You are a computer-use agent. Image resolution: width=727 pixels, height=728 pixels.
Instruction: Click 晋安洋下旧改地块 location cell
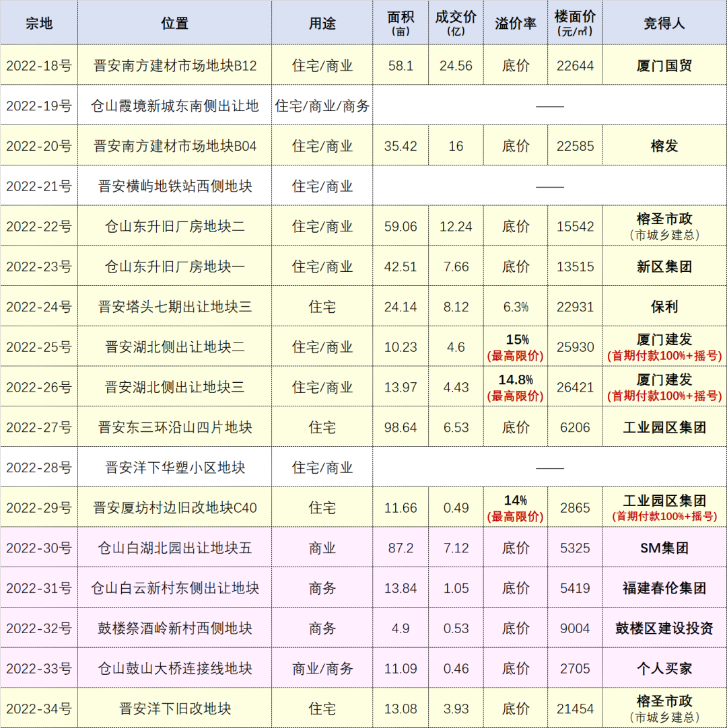tap(174, 708)
